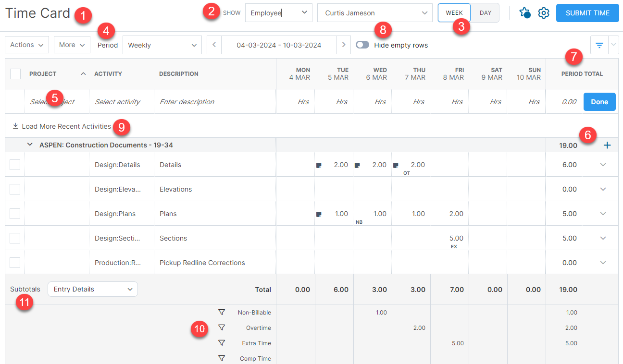Image resolution: width=623 pixels, height=364 pixels.
Task: Select the WEEK tab
Action: coord(454,13)
